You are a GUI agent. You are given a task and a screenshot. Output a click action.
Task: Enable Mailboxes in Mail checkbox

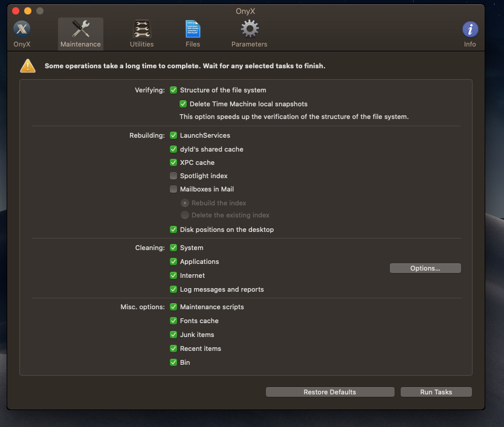173,189
